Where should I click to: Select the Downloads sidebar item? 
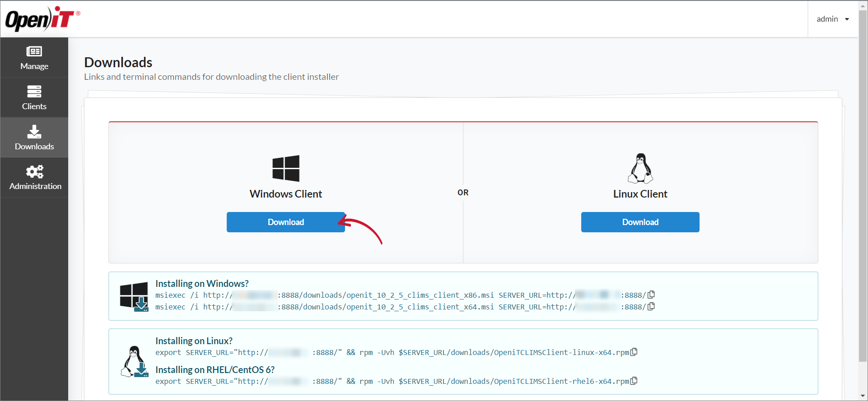(34, 138)
